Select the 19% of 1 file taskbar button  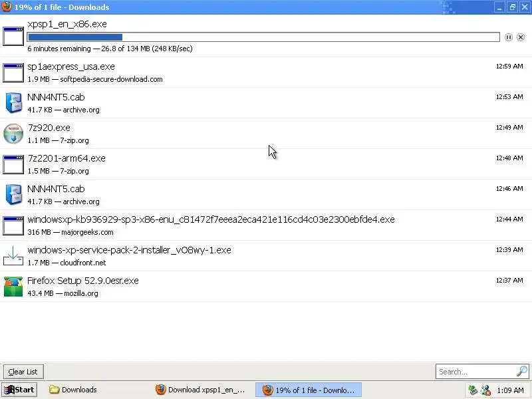tap(309, 390)
